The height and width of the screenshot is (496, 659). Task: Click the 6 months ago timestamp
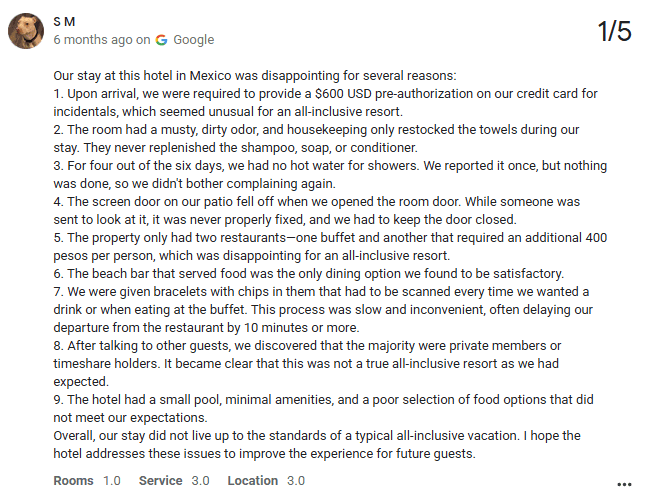pos(93,40)
